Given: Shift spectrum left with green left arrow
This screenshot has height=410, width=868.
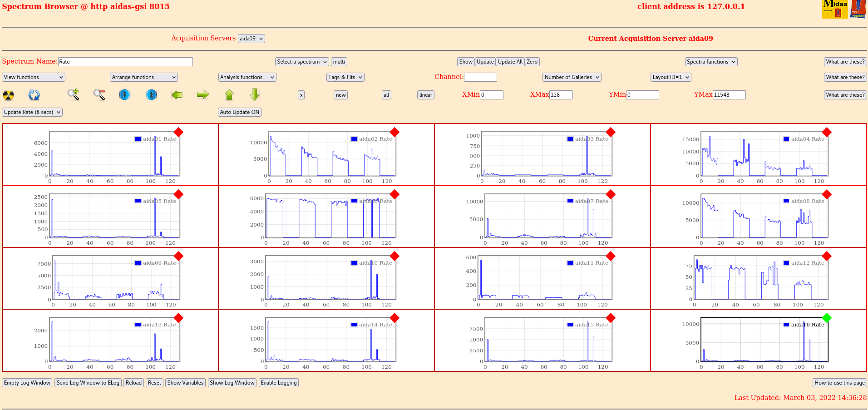Looking at the screenshot, I should coord(177,94).
